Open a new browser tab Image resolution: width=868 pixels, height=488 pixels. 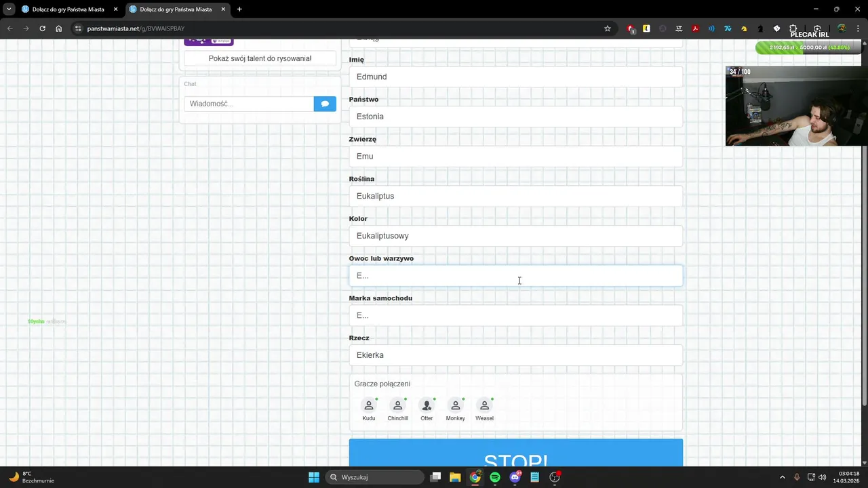click(x=239, y=9)
